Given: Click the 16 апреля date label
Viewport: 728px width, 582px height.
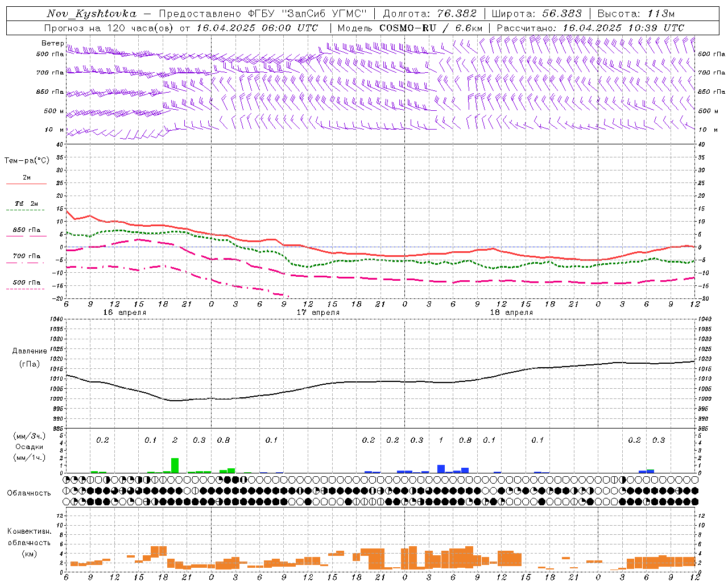Looking at the screenshot, I should [x=125, y=313].
